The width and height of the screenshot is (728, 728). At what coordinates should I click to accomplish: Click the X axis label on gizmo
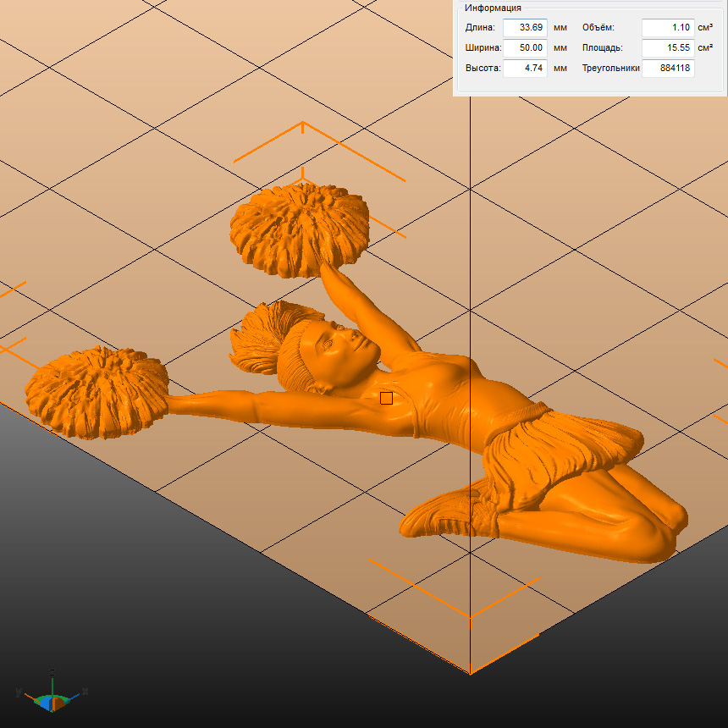click(85, 692)
